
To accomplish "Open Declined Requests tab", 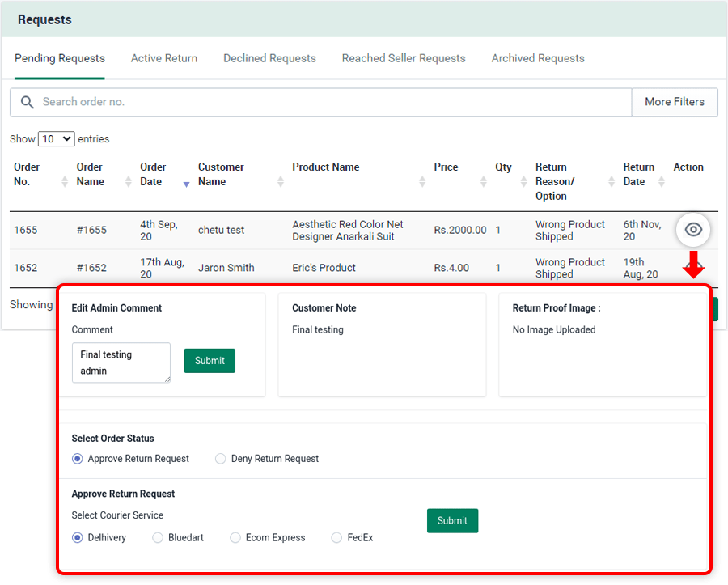I will click(x=269, y=58).
